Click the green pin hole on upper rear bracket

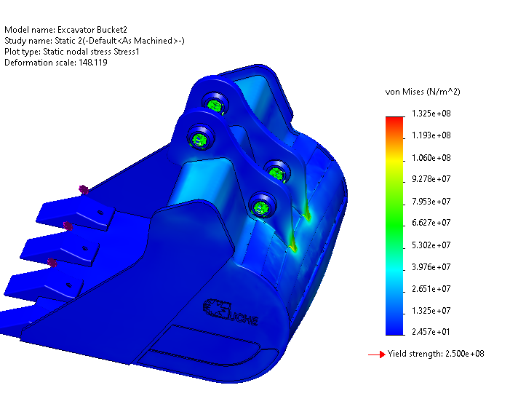(215, 105)
